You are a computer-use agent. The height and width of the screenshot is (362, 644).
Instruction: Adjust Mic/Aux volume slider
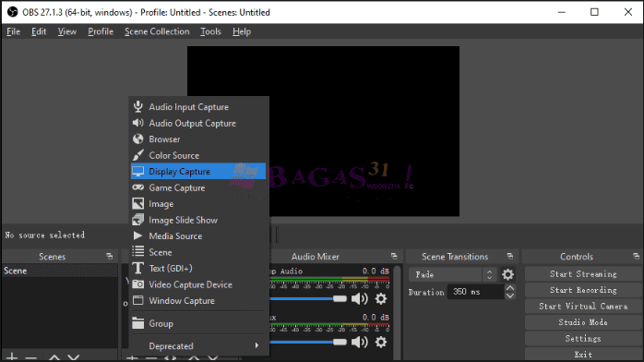340,342
